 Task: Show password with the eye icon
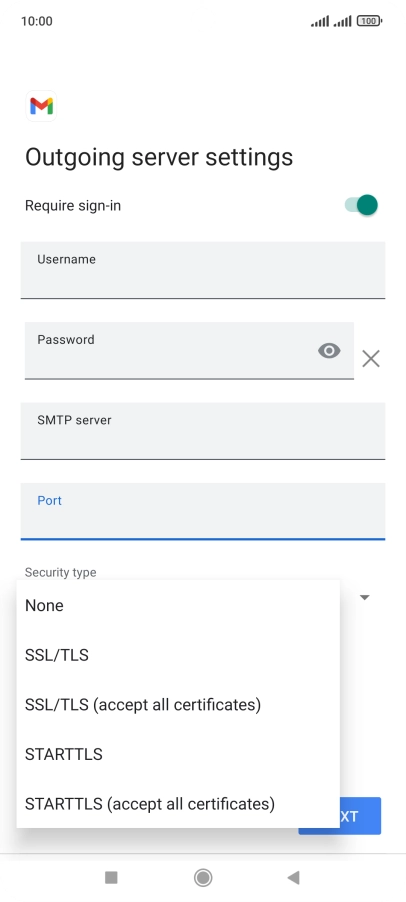point(329,351)
